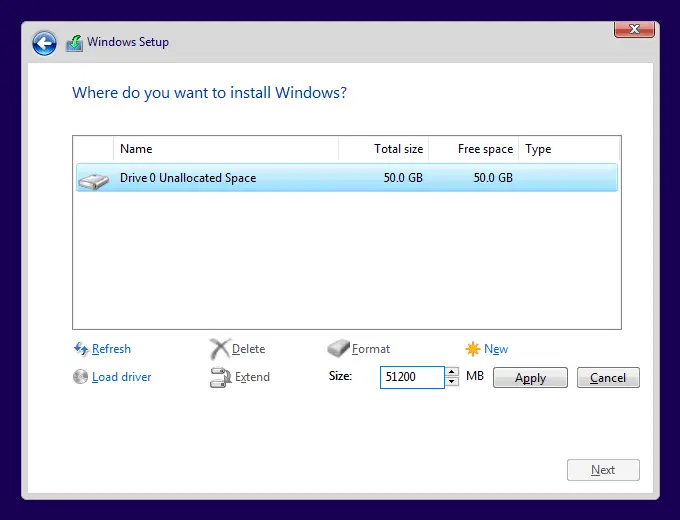The height and width of the screenshot is (520, 680).
Task: Click the 50.0 GB free space cell
Action: [x=493, y=178]
